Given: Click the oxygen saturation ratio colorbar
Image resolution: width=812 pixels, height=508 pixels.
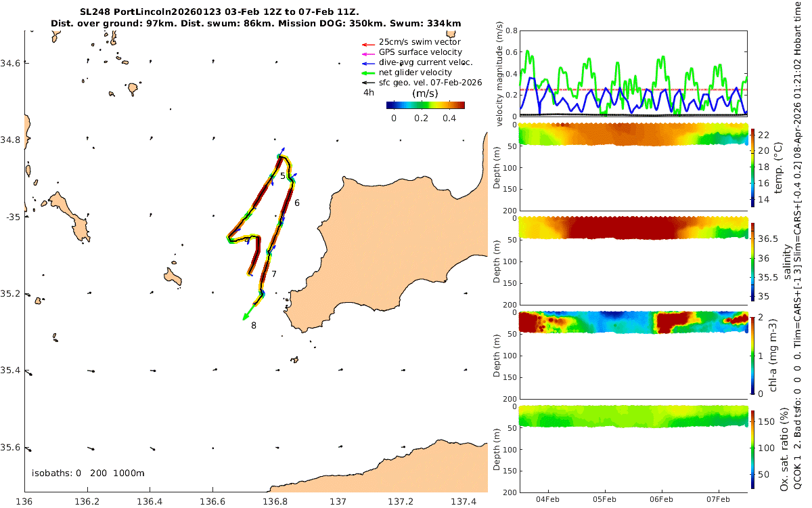Looking at the screenshot, I should coord(754,448).
